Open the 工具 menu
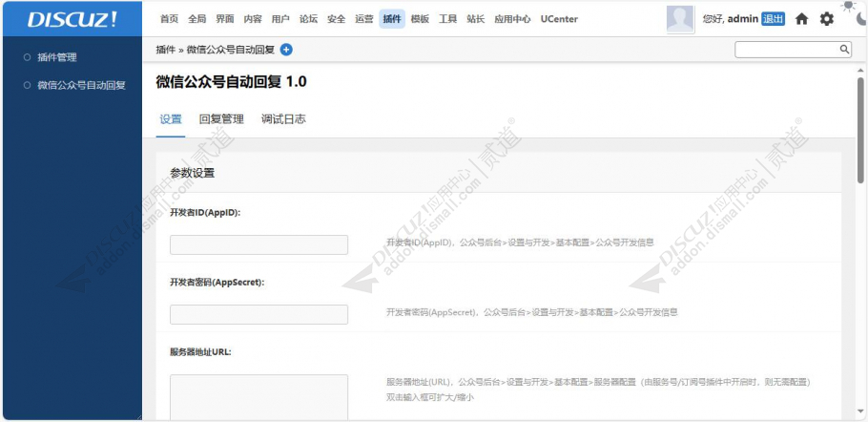The image size is (868, 422). pyautogui.click(x=448, y=19)
